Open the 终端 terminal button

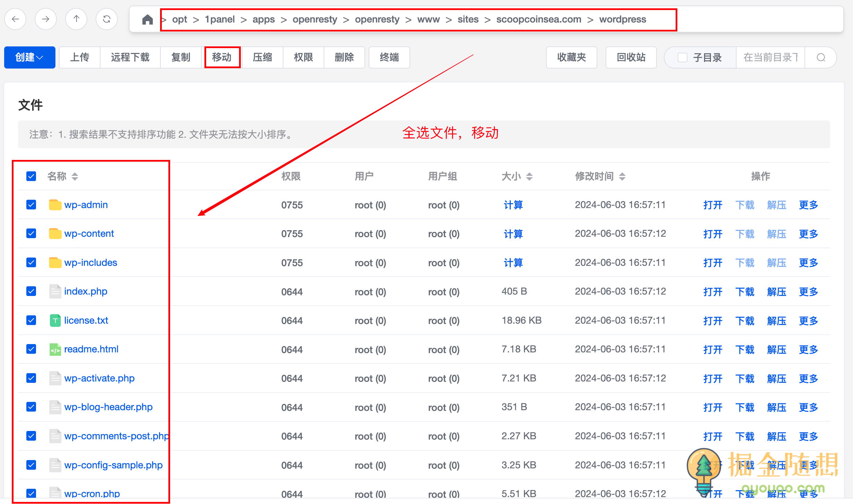tap(389, 57)
